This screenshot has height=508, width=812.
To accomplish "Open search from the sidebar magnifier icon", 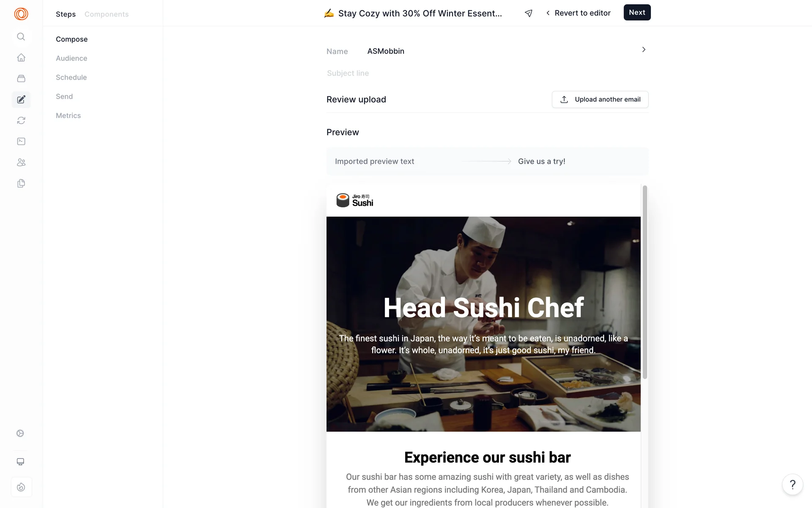I will pyautogui.click(x=21, y=37).
